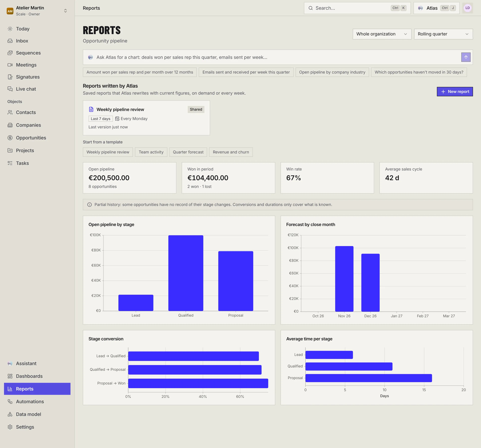The image size is (481, 448).
Task: Submit the Atlas chart prompt arrow
Action: click(x=466, y=57)
